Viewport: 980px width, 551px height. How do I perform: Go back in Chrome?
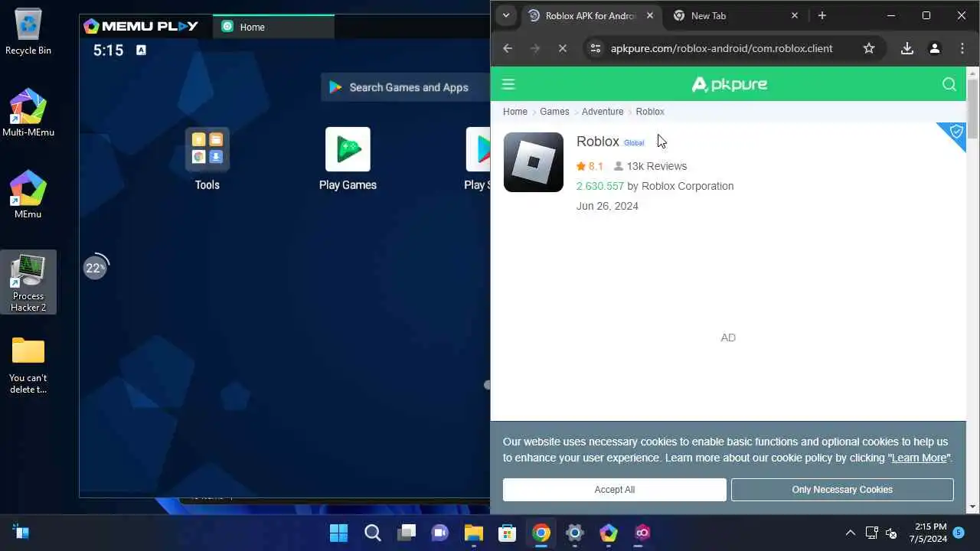coord(508,48)
